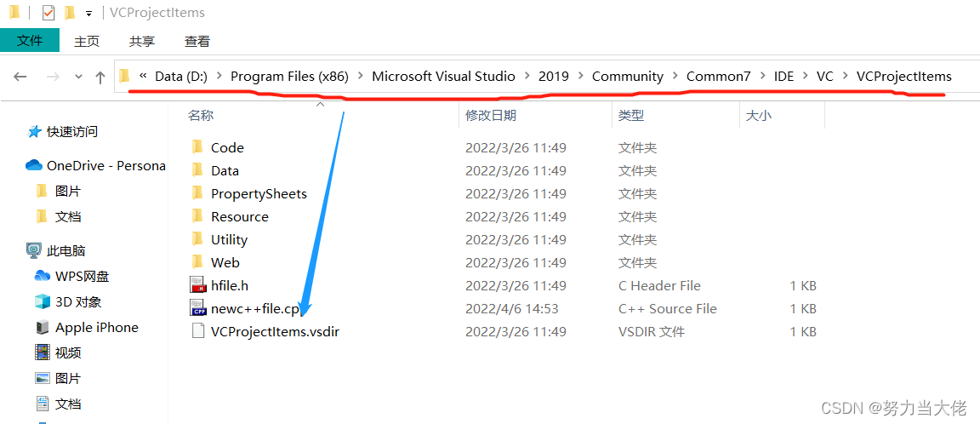Select the VCProjectItems.vsdir file icon
This screenshot has width=980, height=424.
(197, 331)
